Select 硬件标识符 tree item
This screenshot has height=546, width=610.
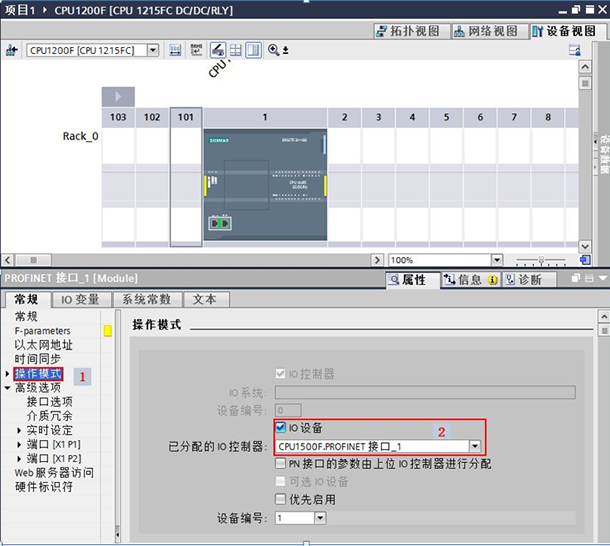[44, 487]
